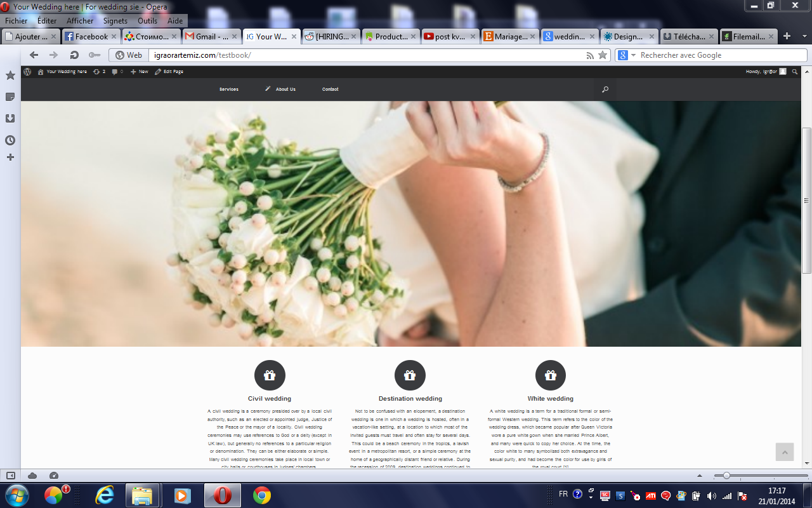Open the About Us navigation link
The height and width of the screenshot is (508, 812).
(x=285, y=90)
